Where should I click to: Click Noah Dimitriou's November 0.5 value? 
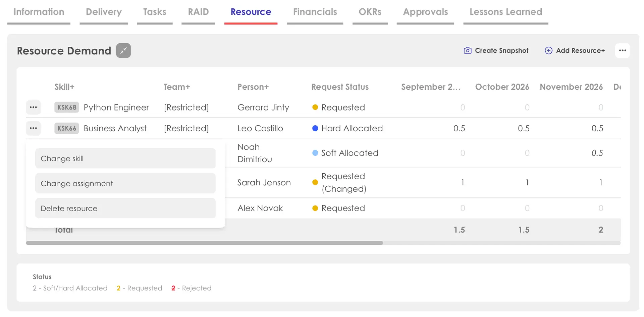(x=597, y=153)
